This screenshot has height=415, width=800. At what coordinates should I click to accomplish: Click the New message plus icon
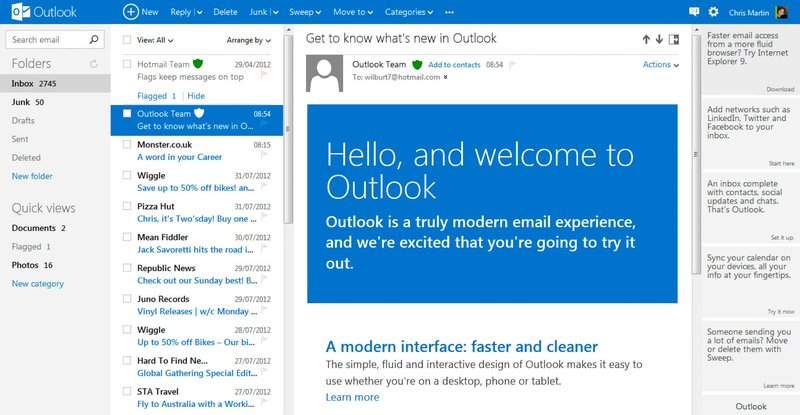131,12
